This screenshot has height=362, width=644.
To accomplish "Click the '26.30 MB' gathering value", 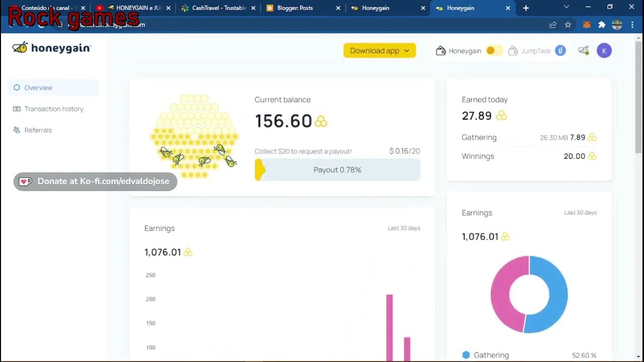I will click(554, 138).
